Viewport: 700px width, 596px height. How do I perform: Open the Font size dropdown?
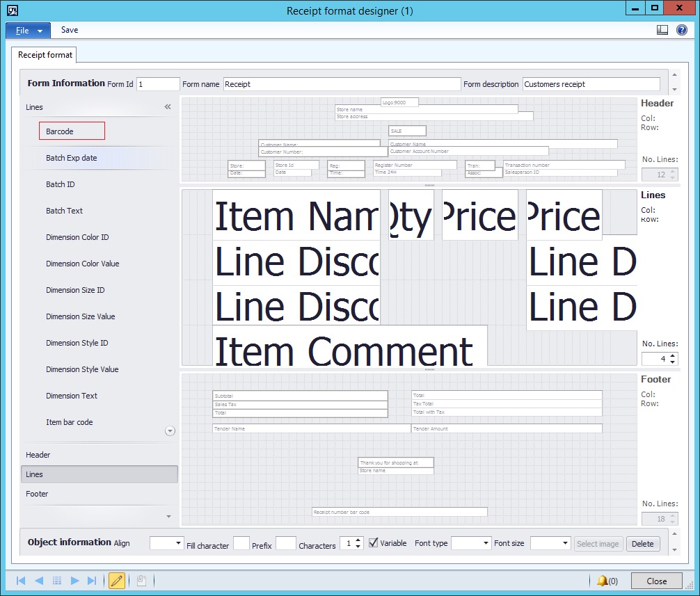tap(550, 543)
